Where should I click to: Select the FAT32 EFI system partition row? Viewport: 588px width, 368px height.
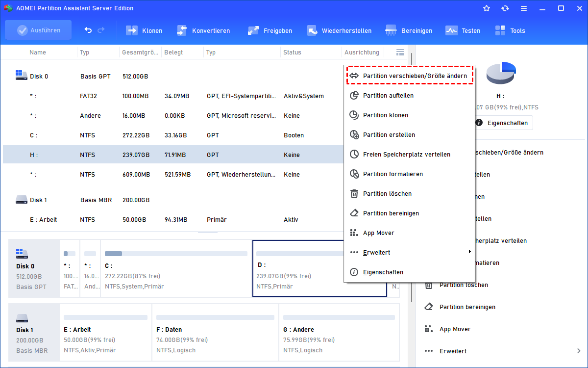coord(173,96)
